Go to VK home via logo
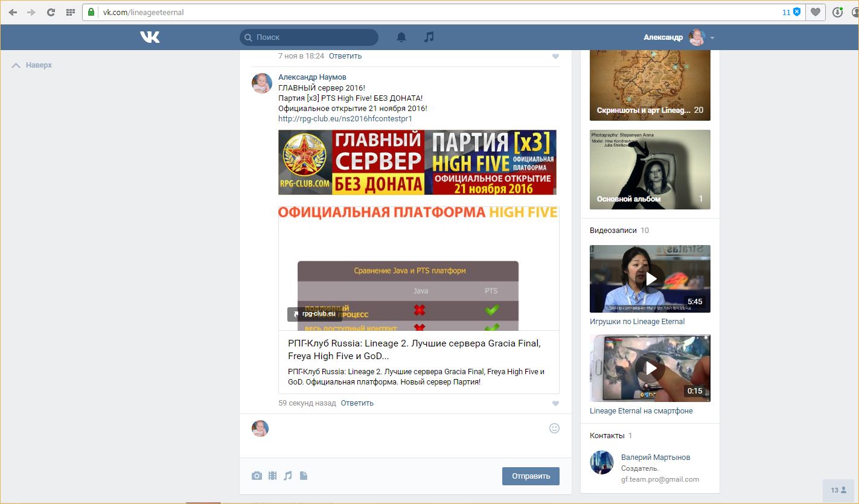The width and height of the screenshot is (859, 504). point(150,37)
